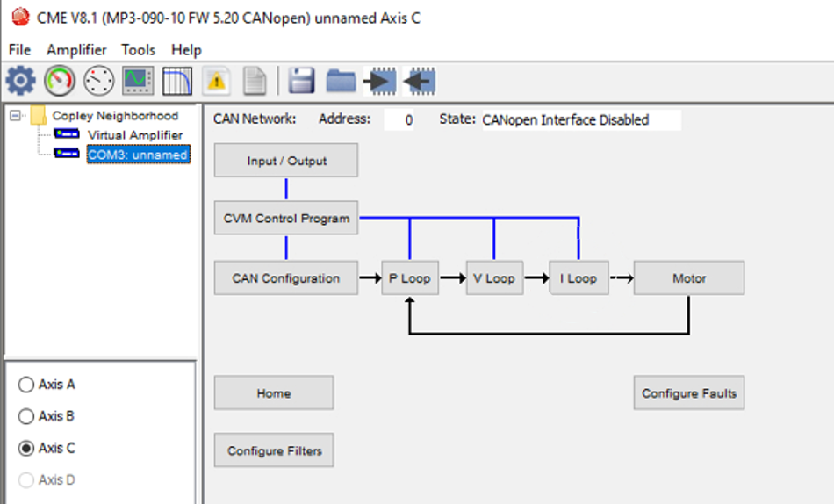
Task: Click the CAN Address field showing 0
Action: [x=399, y=119]
